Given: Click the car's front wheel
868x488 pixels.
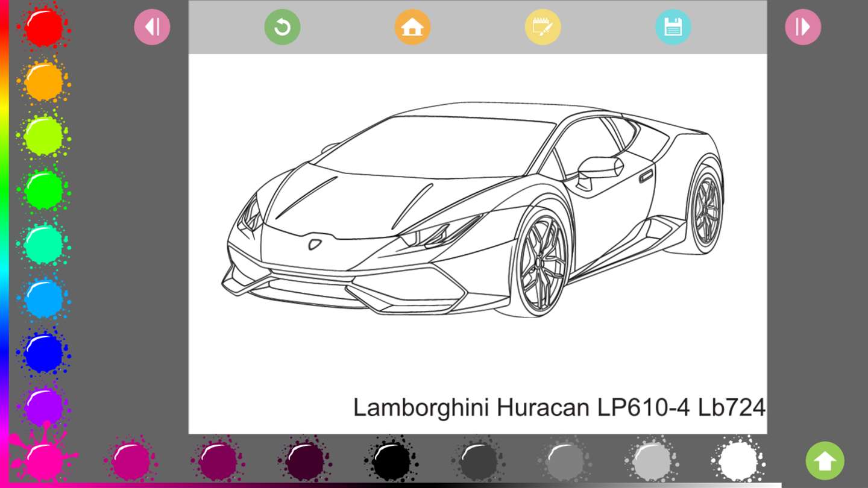Looking at the screenshot, I should 541,263.
